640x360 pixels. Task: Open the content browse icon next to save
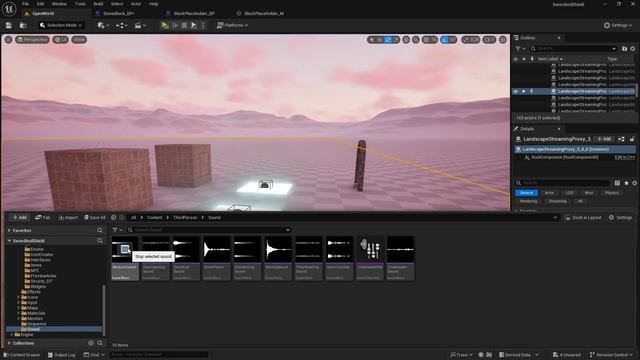point(23,25)
